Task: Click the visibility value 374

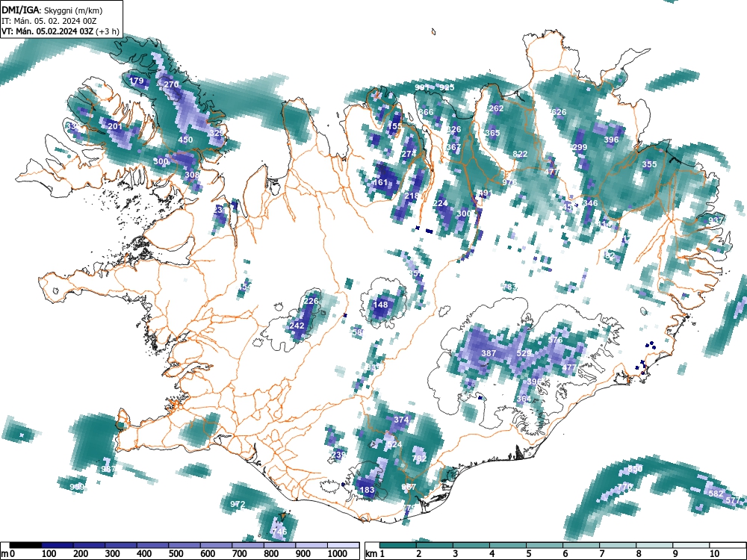Action: [x=402, y=420]
